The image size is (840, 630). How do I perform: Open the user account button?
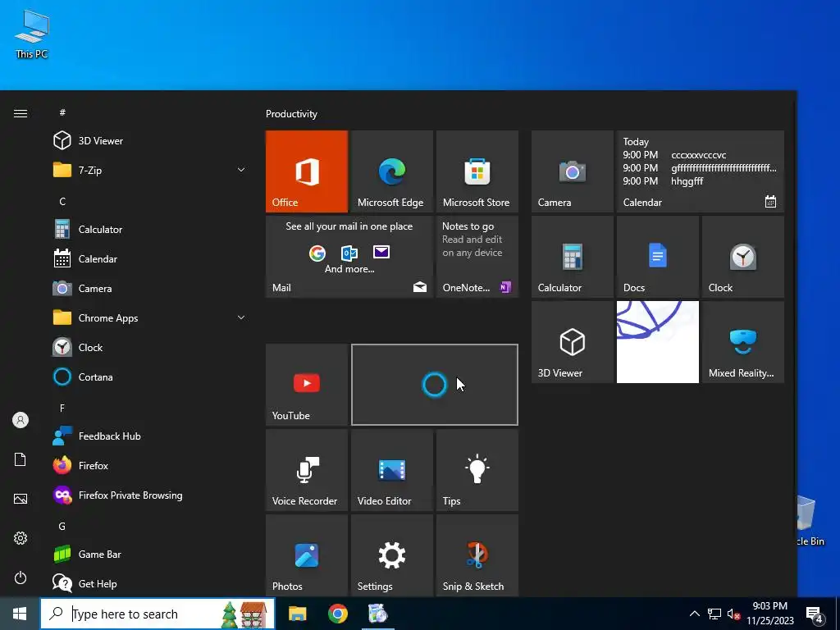pyautogui.click(x=21, y=420)
